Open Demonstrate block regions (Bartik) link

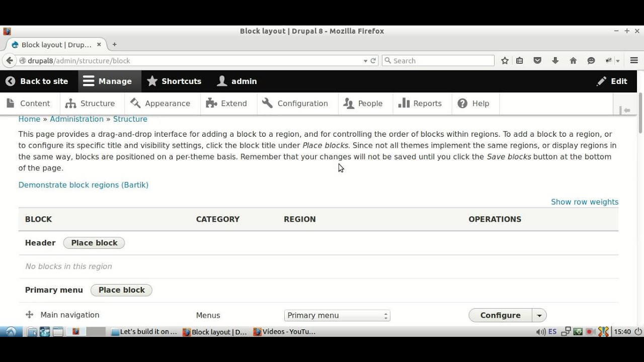[84, 185]
